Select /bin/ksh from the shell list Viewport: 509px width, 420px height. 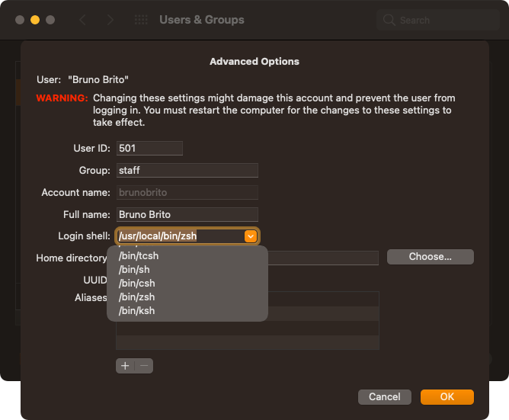[136, 311]
